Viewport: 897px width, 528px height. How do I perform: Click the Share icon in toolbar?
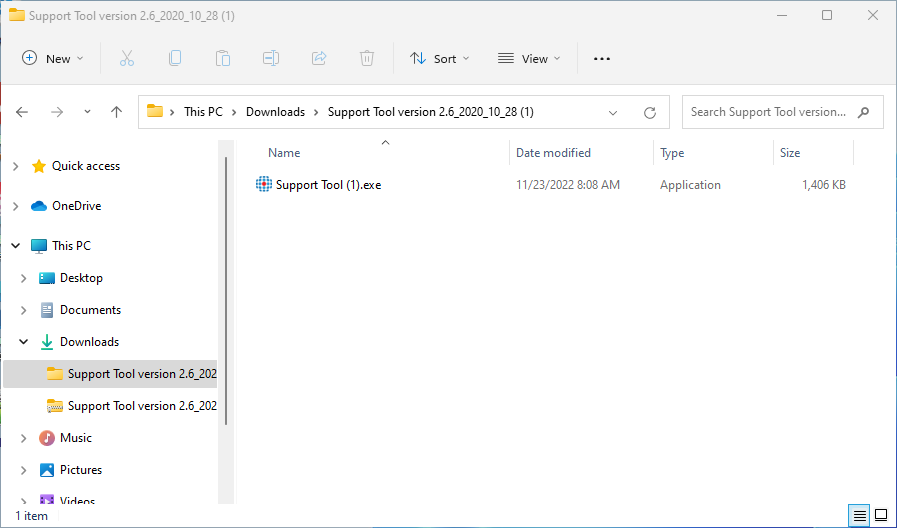(x=319, y=58)
